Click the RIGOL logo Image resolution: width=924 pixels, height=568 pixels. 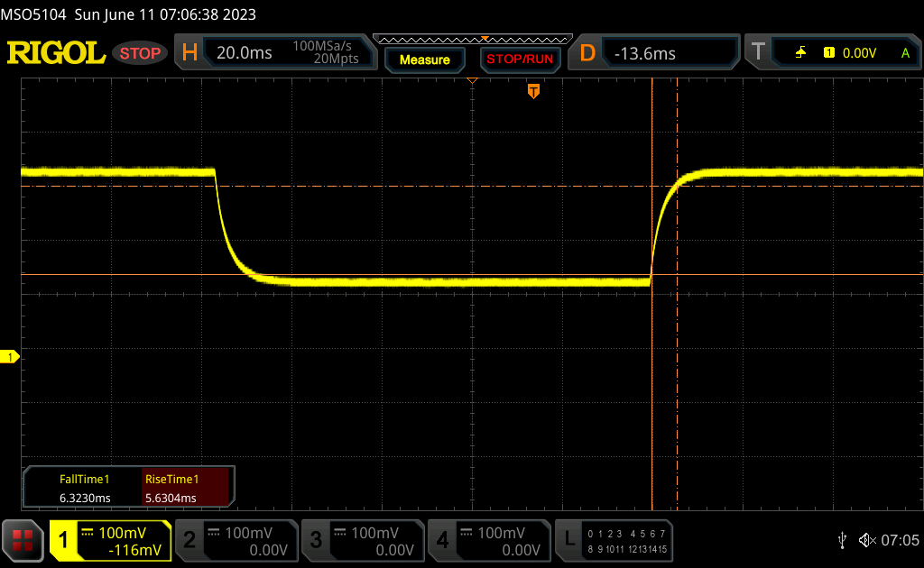(x=56, y=53)
